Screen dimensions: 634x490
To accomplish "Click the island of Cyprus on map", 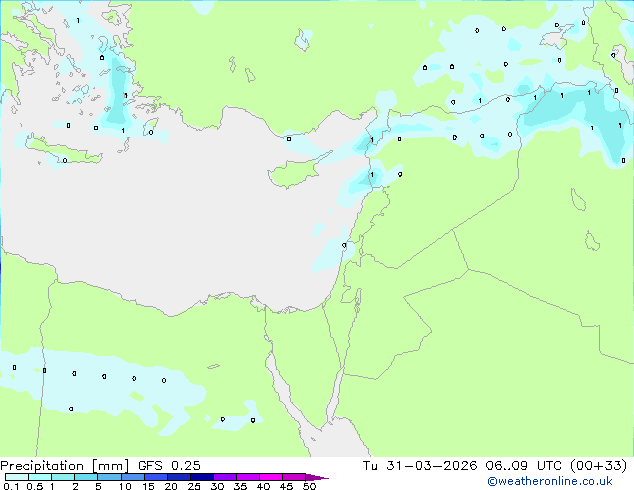I will coord(295,172).
